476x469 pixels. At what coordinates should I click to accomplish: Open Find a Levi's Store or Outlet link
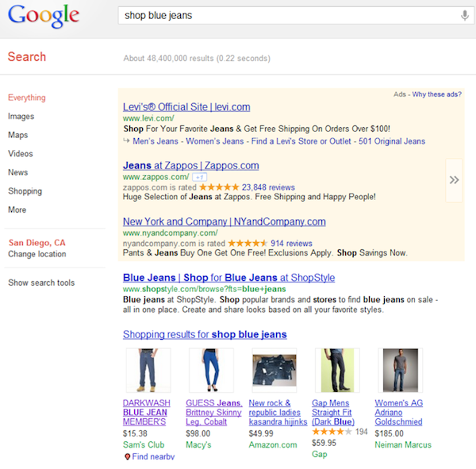(x=301, y=141)
